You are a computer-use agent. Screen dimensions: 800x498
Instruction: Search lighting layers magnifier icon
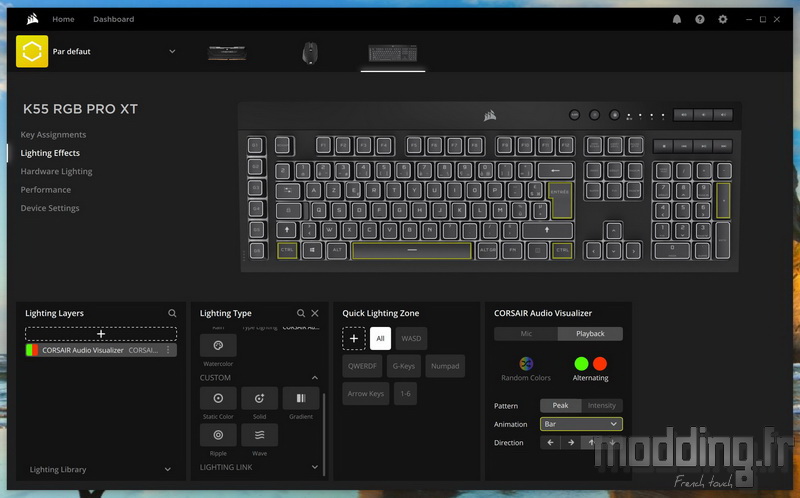[x=172, y=313]
